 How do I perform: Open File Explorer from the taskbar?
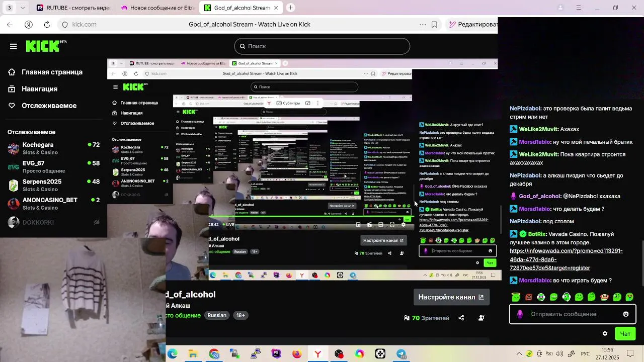point(193,354)
